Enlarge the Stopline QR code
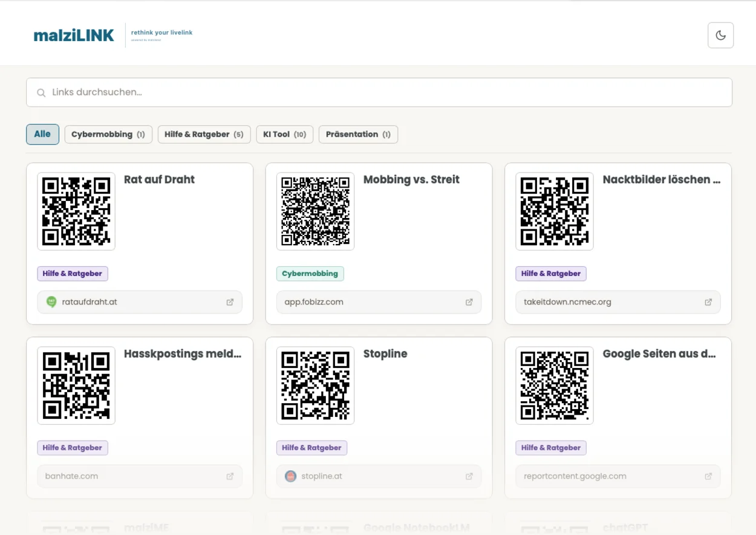This screenshot has width=756, height=535. [x=315, y=386]
